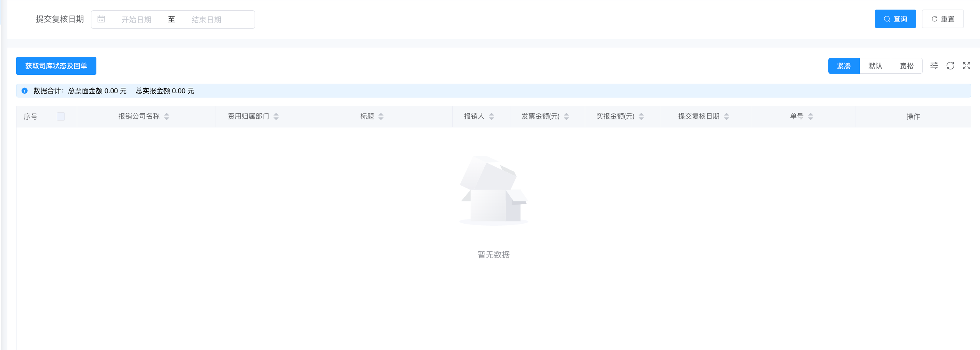Select 宽松 table density
This screenshot has width=980, height=350.
pos(907,66)
